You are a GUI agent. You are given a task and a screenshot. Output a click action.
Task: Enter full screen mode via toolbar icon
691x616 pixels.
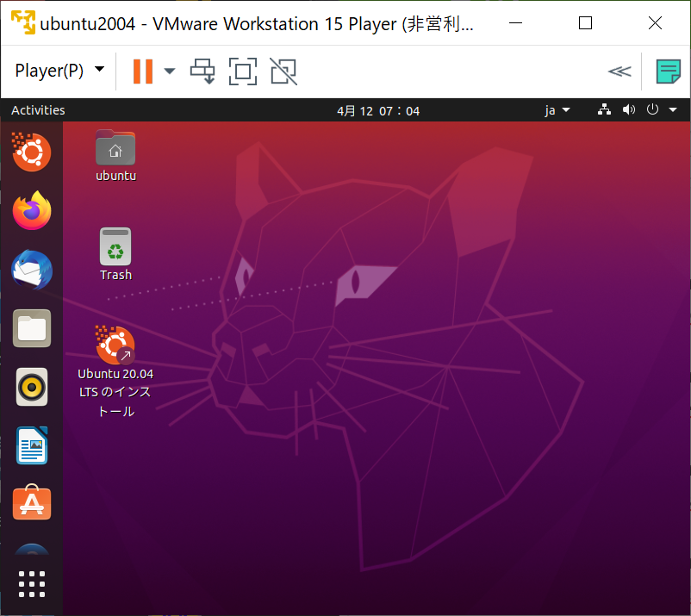(x=243, y=72)
